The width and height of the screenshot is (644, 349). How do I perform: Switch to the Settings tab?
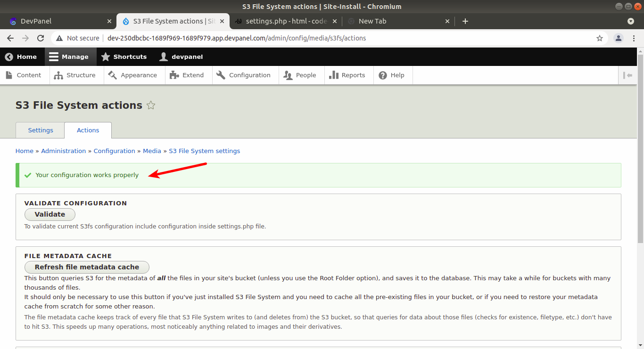pyautogui.click(x=40, y=130)
